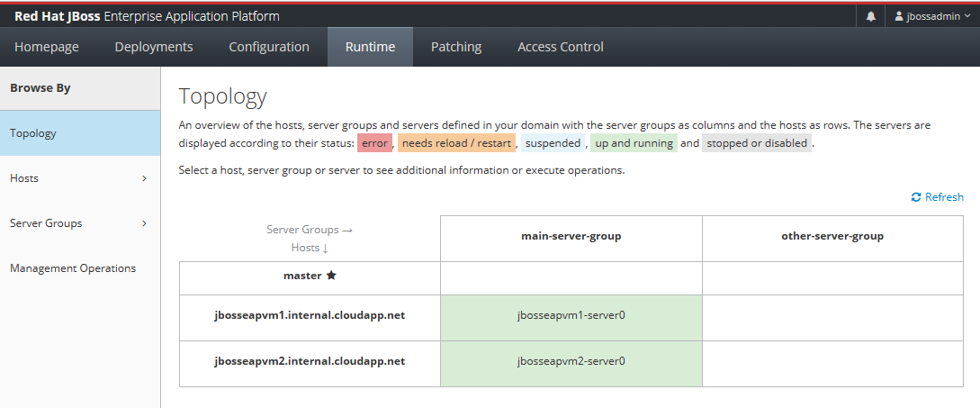Select host jbosseapvm2.internal.cloudapp.net

coord(310,362)
